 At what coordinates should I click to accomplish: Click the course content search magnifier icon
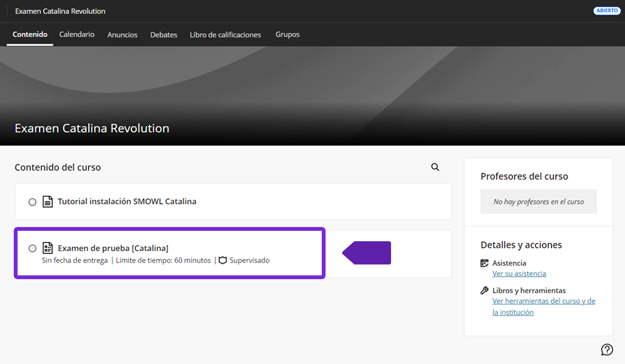435,167
